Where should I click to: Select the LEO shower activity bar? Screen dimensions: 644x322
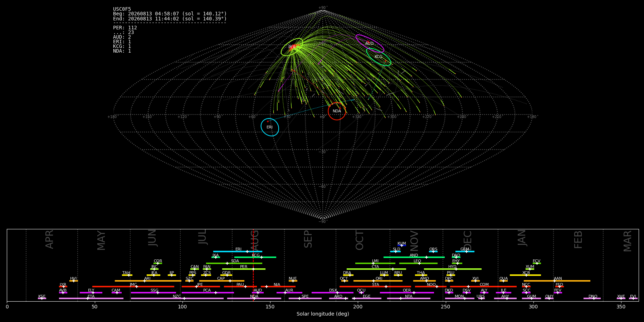[418, 263]
